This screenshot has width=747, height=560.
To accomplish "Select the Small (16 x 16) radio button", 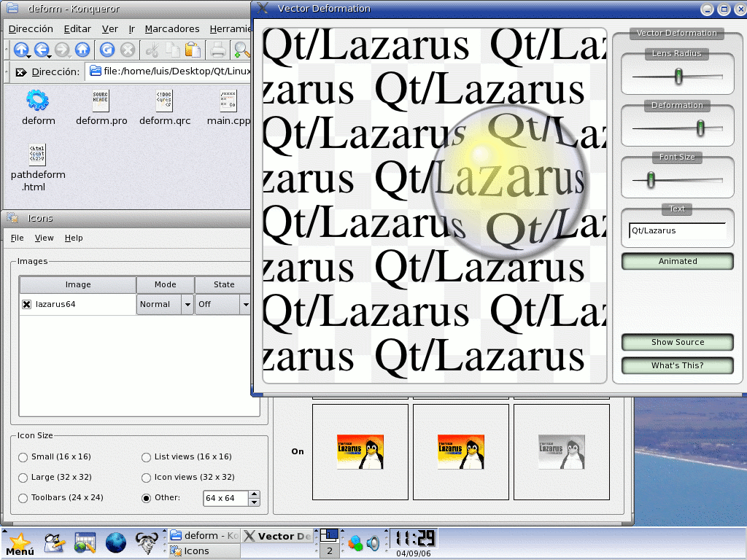I will click(x=23, y=457).
